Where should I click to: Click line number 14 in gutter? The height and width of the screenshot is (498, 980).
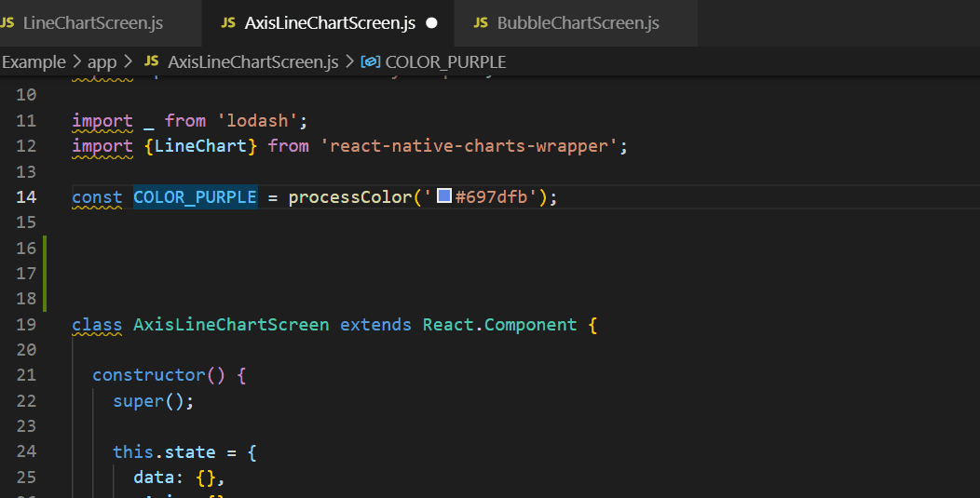point(26,196)
